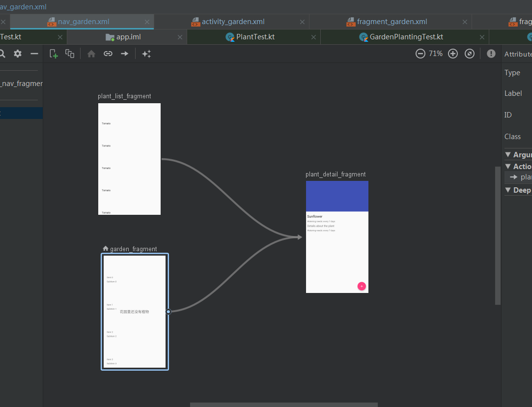Click the garden_fragment action handle circle
Screen dimensions: 532x407
click(168, 312)
